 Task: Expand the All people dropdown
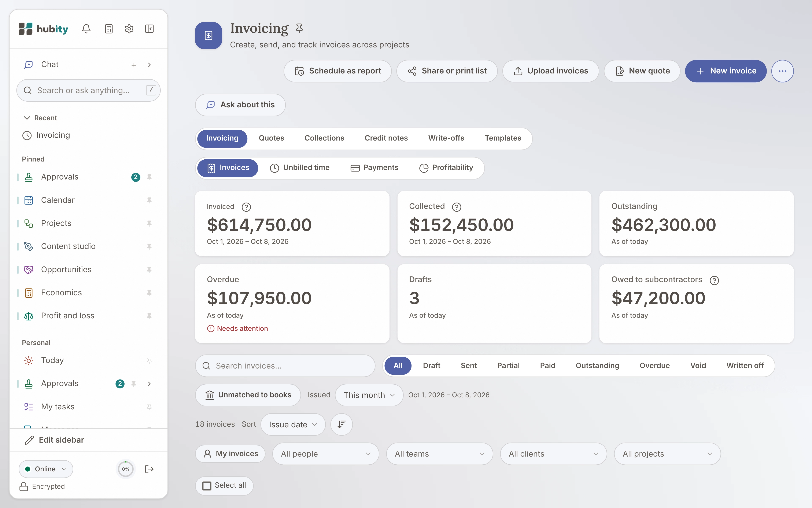point(325,454)
